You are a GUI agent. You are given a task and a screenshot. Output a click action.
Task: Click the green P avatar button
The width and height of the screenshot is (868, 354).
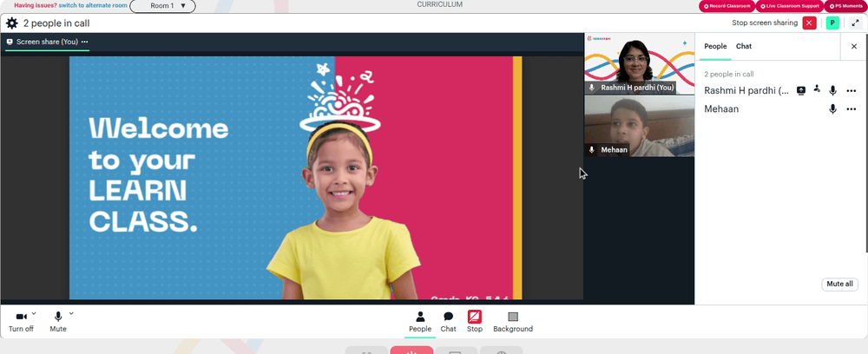pos(832,23)
